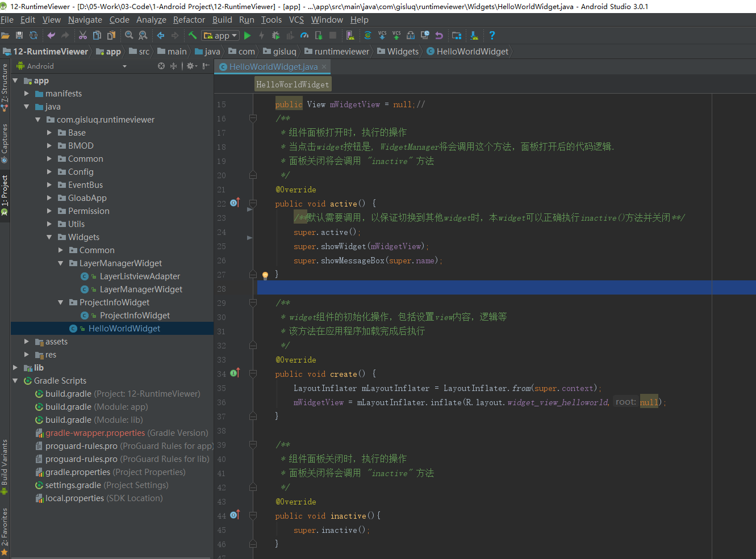Click the Save All toolbar icon

coord(19,35)
